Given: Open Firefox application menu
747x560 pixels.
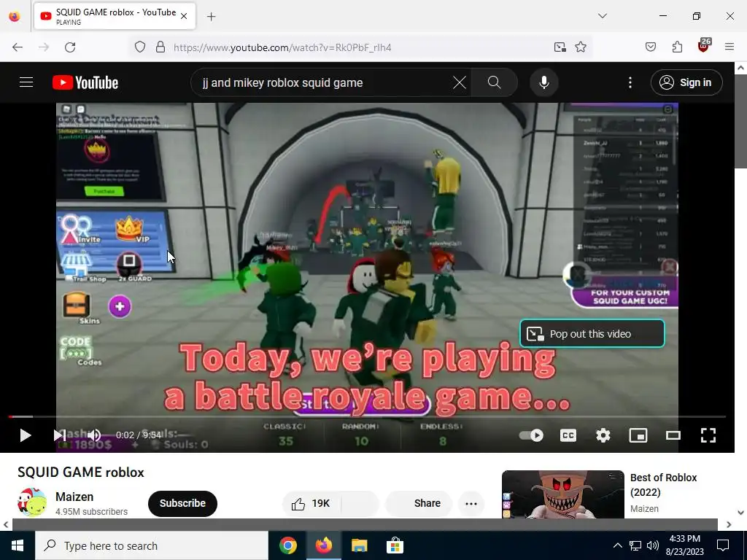Looking at the screenshot, I should (x=729, y=47).
